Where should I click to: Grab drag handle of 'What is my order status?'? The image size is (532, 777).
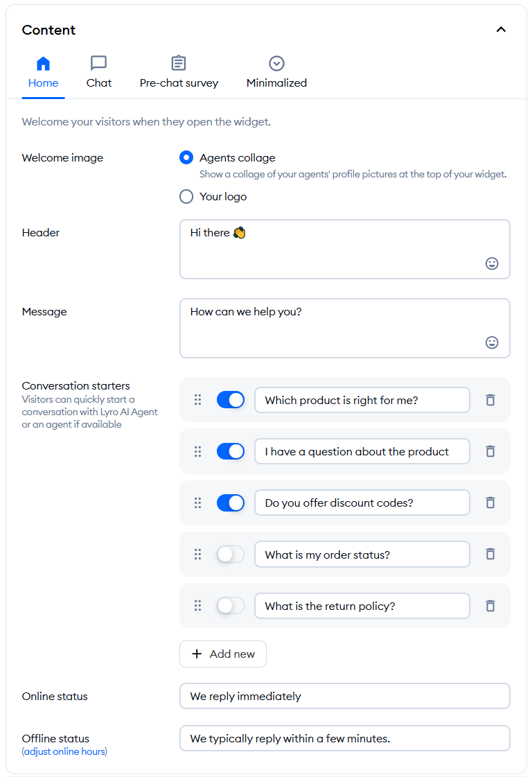(197, 554)
